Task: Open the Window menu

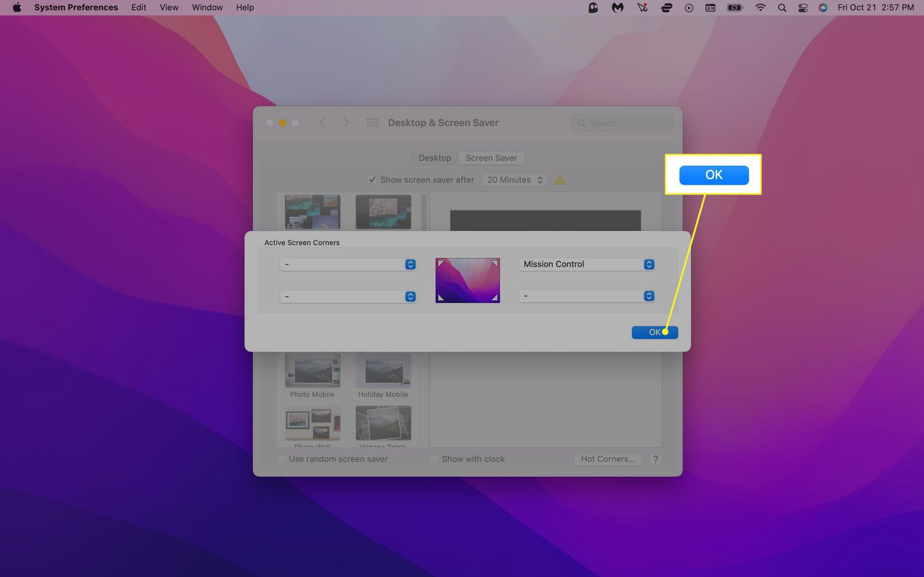Action: pos(207,7)
